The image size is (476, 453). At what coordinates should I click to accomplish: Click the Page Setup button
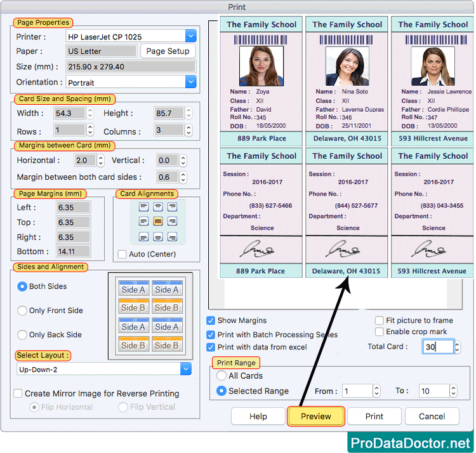(x=168, y=51)
